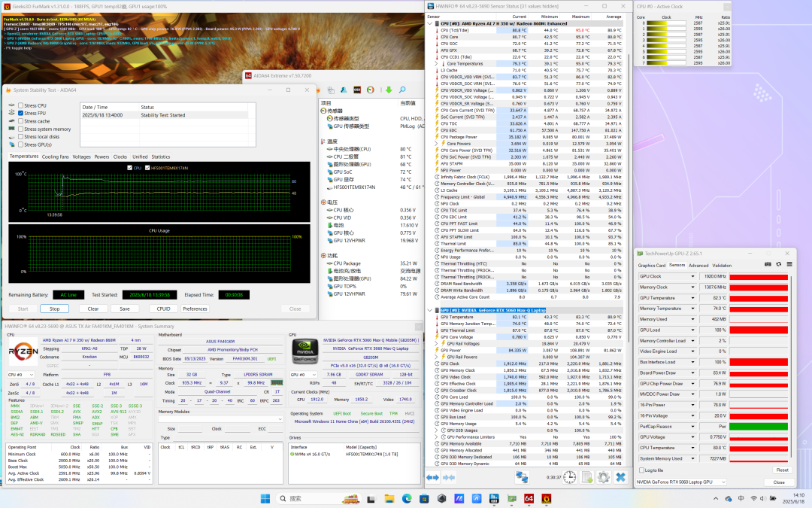Click AIDA64 sensor gauge toolbar icon
Image resolution: width=812 pixels, height=508 pixels.
(x=370, y=90)
